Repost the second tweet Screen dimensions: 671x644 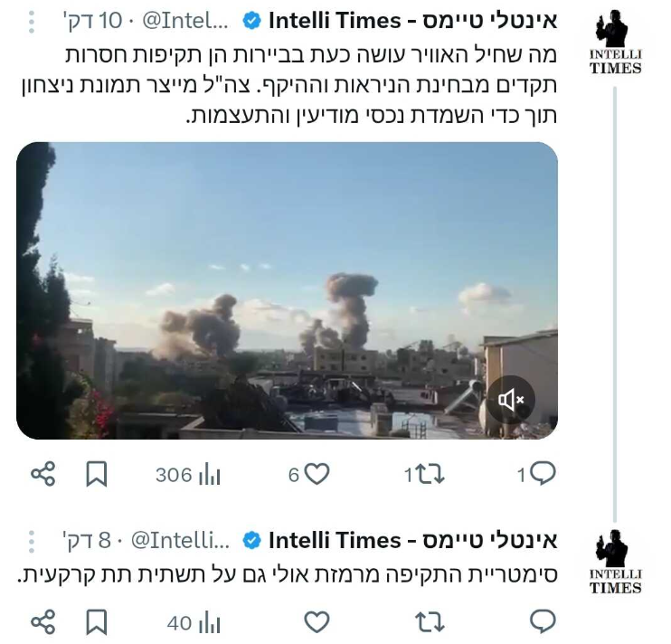(430, 622)
